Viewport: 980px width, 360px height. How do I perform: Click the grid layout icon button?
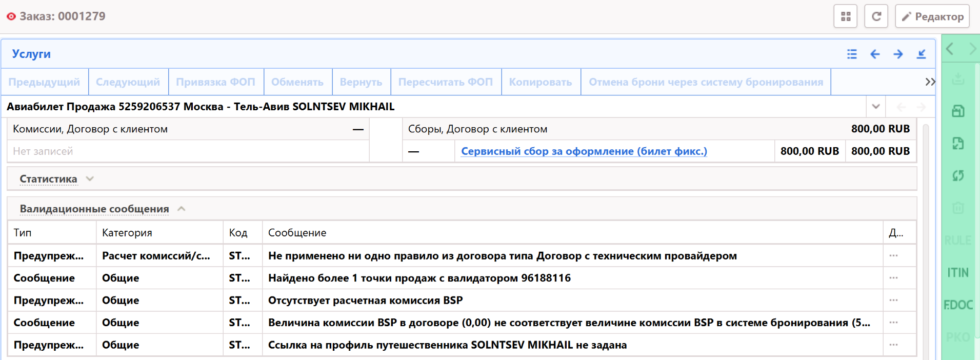coord(846,16)
